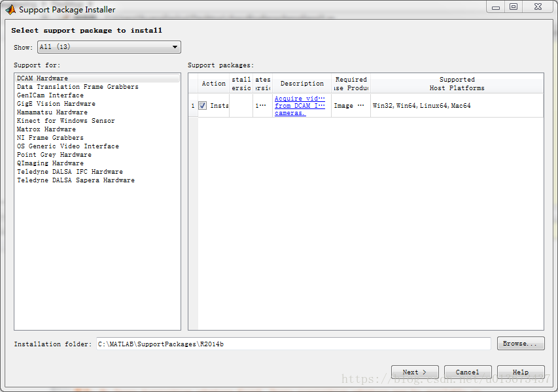The width and height of the screenshot is (558, 392).
Task: Toggle the Install checkbox for DCAM package
Action: coord(203,106)
